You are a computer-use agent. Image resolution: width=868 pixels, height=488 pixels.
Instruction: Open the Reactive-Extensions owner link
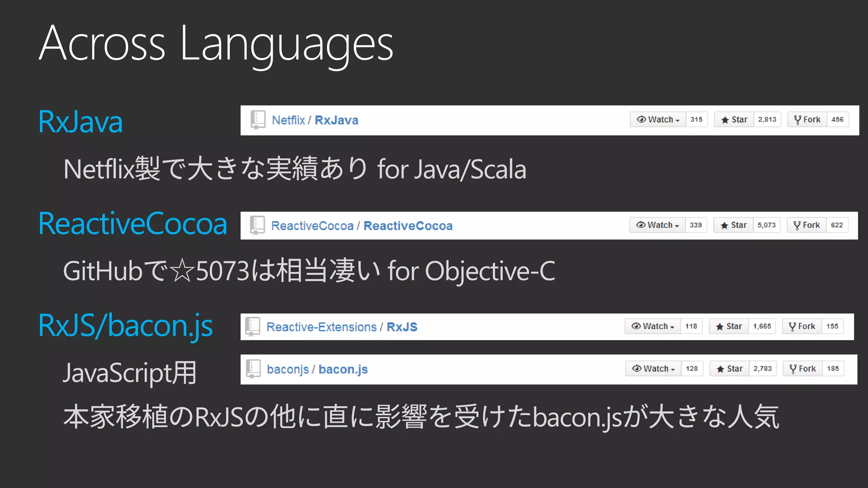coord(322,327)
